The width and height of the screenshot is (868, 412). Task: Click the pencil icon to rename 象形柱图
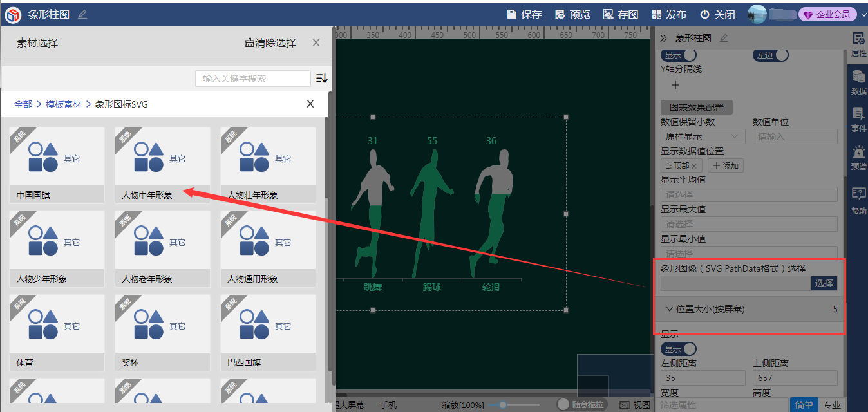click(82, 14)
